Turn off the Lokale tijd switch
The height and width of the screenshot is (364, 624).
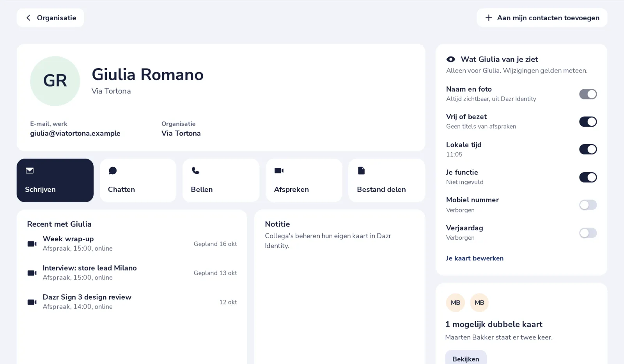pos(588,149)
